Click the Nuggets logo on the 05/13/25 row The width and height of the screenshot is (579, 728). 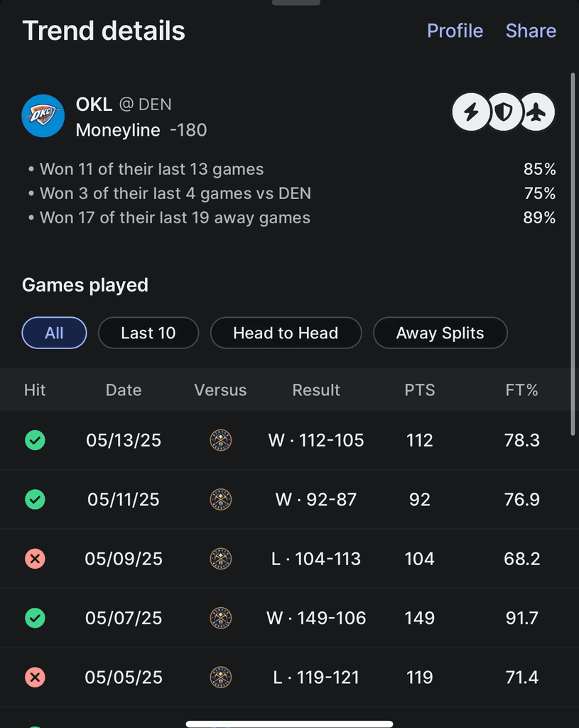click(x=220, y=440)
